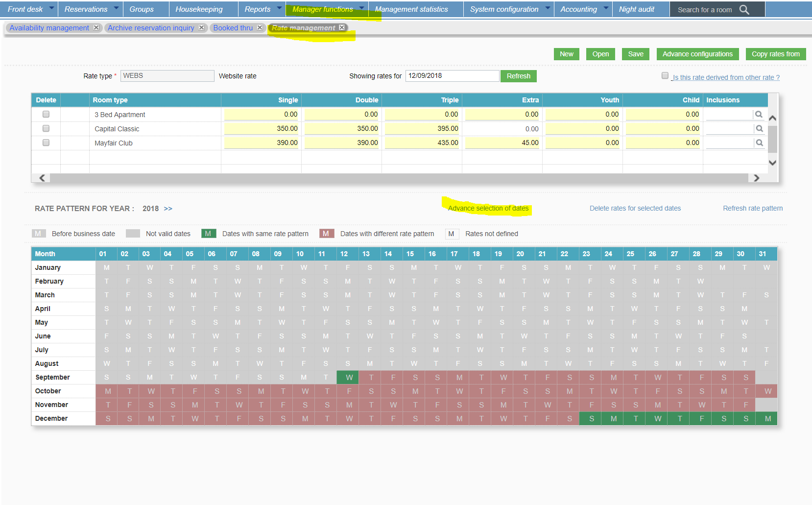Select October 01 in rate pattern calendar

click(107, 391)
